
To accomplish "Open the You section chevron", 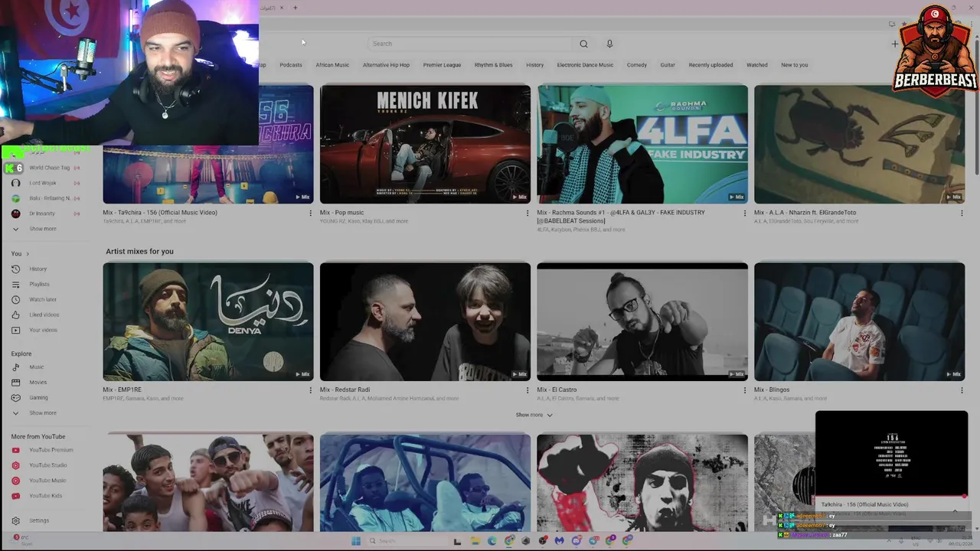I will tap(28, 253).
